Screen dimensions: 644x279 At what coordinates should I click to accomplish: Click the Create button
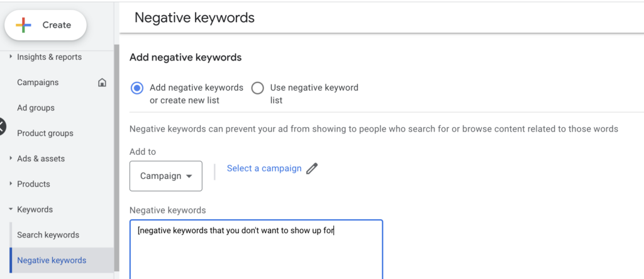coord(45,25)
